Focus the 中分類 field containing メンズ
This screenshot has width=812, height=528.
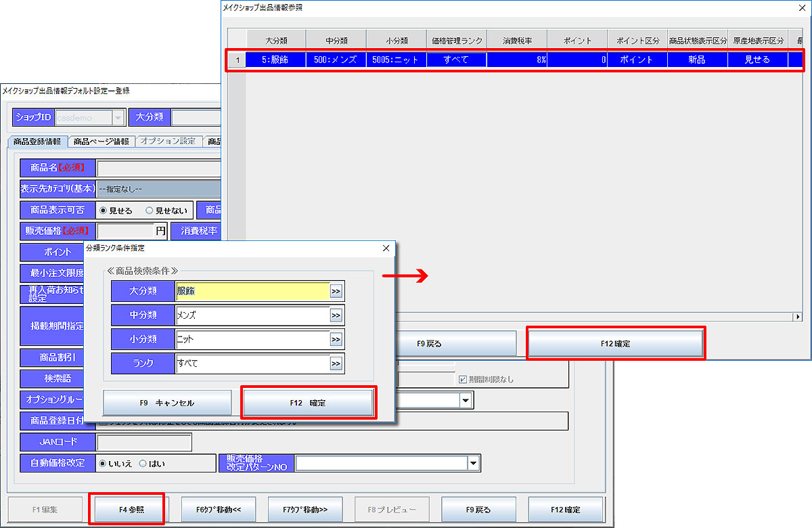(x=252, y=315)
